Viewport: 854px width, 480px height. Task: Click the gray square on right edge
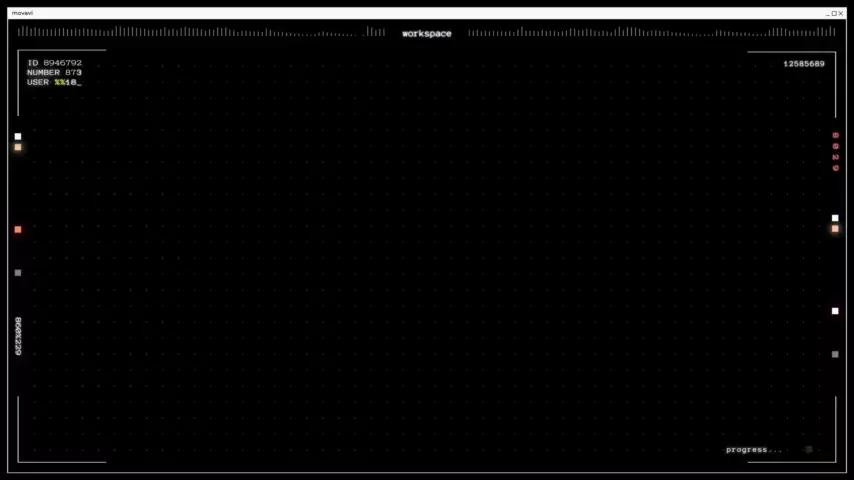pyautogui.click(x=835, y=354)
